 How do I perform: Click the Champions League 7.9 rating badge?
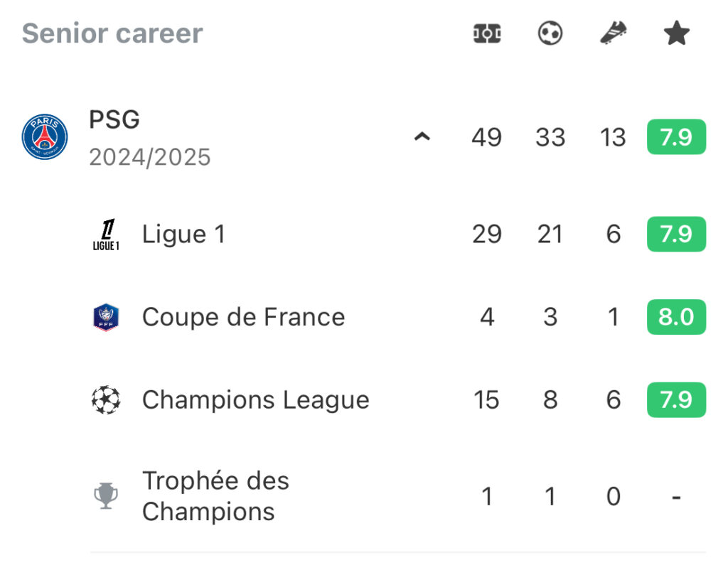[x=677, y=399]
